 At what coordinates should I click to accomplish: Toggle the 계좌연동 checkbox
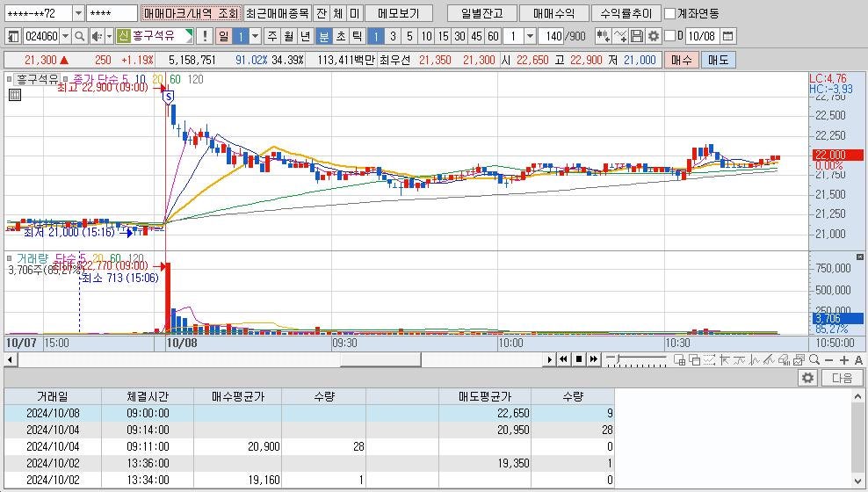click(x=669, y=13)
